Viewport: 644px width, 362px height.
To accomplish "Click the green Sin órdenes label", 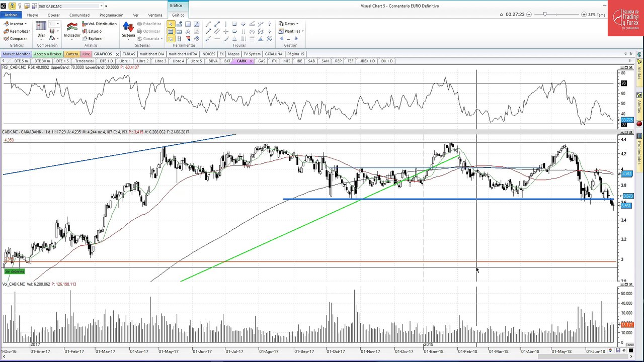I will 15,271.
